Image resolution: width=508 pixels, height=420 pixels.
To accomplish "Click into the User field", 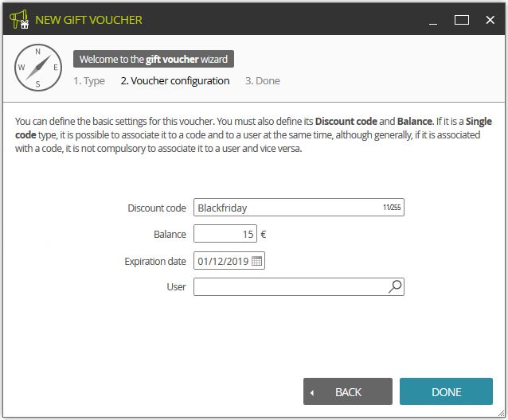I will click(x=299, y=286).
